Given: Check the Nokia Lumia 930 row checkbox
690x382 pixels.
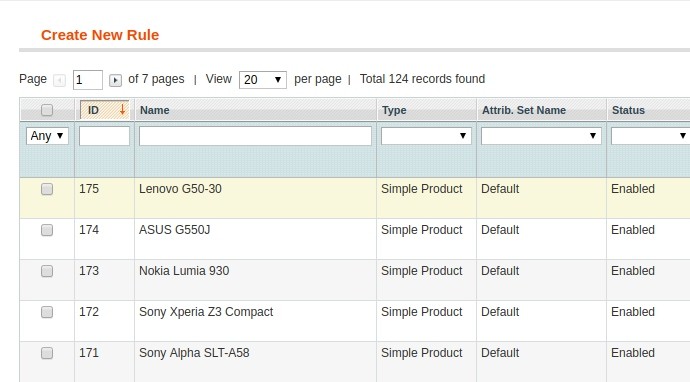Looking at the screenshot, I should tap(47, 271).
